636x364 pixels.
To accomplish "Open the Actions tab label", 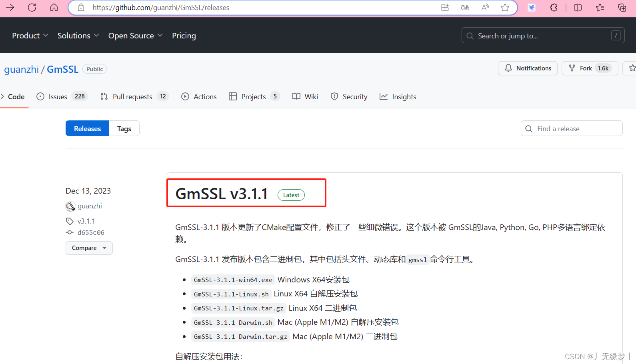I will [205, 96].
